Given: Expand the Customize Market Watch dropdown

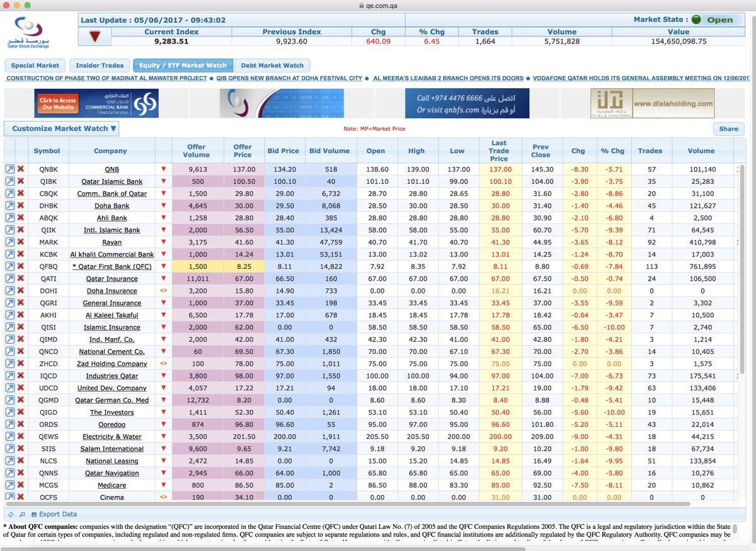Looking at the screenshot, I should 60,128.
